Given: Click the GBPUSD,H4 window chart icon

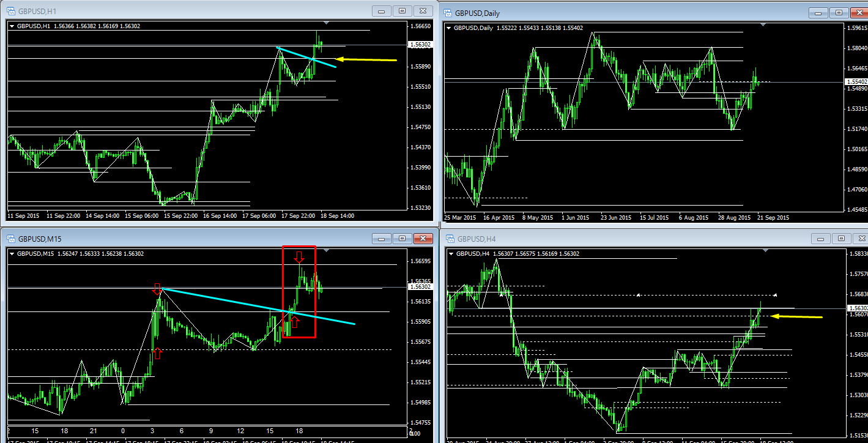Looking at the screenshot, I should [x=448, y=239].
